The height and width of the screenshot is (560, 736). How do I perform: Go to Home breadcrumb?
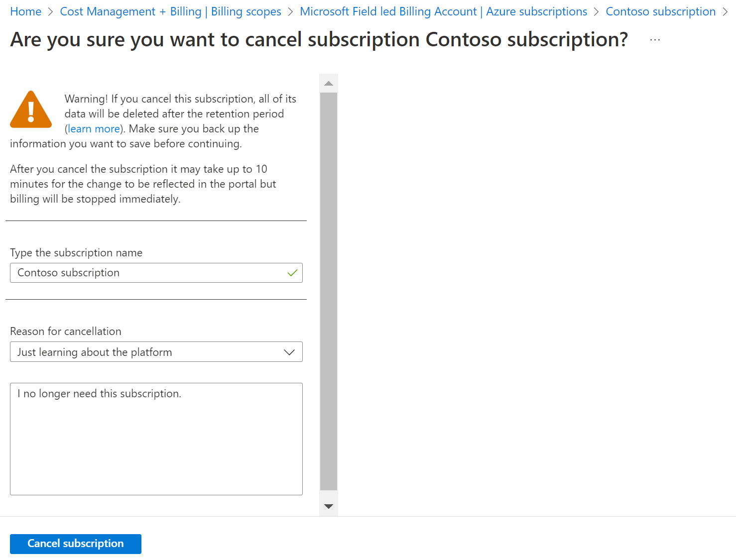(26, 12)
